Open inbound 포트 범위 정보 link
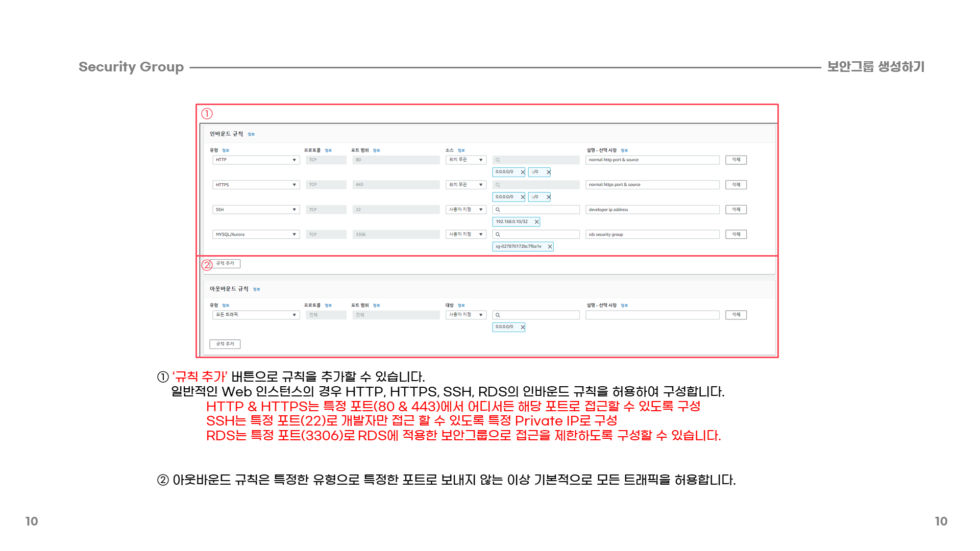This screenshot has height=551, width=980. pos(377,151)
